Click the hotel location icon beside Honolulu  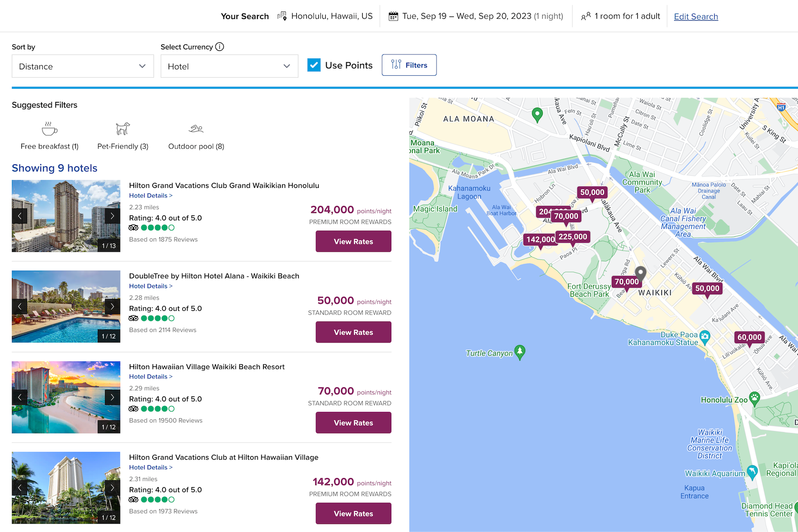coord(282,16)
